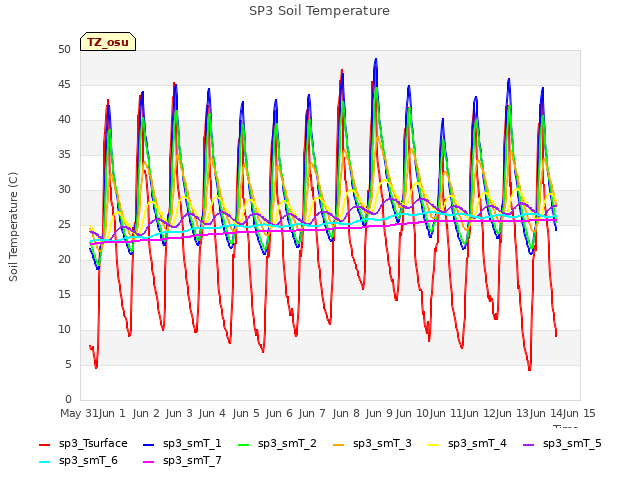Click the Jun 2 x-axis tick label
Image resolution: width=640 pixels, height=480 pixels.
(146, 413)
